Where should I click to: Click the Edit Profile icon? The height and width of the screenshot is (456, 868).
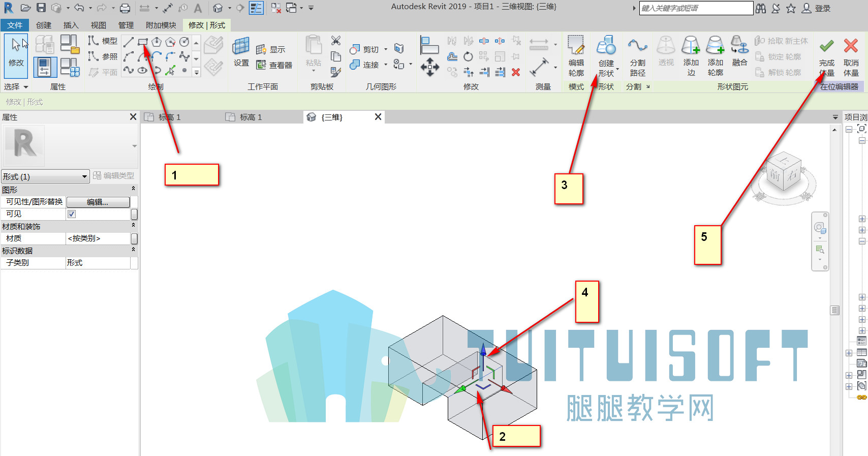tap(576, 56)
